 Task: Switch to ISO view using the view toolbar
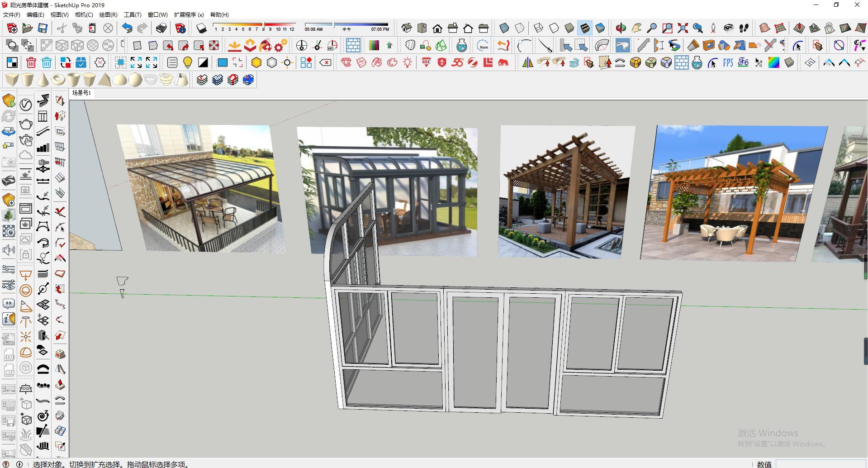point(406,28)
